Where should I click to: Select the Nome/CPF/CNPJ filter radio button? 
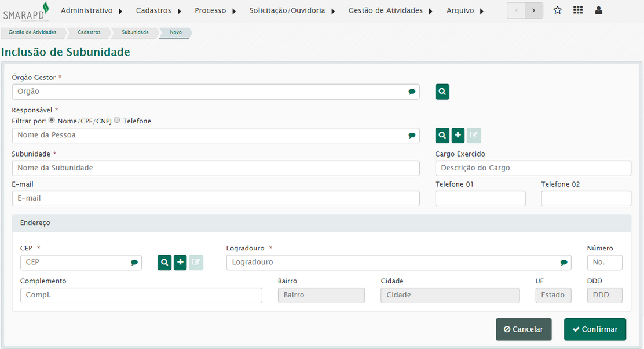coord(52,121)
